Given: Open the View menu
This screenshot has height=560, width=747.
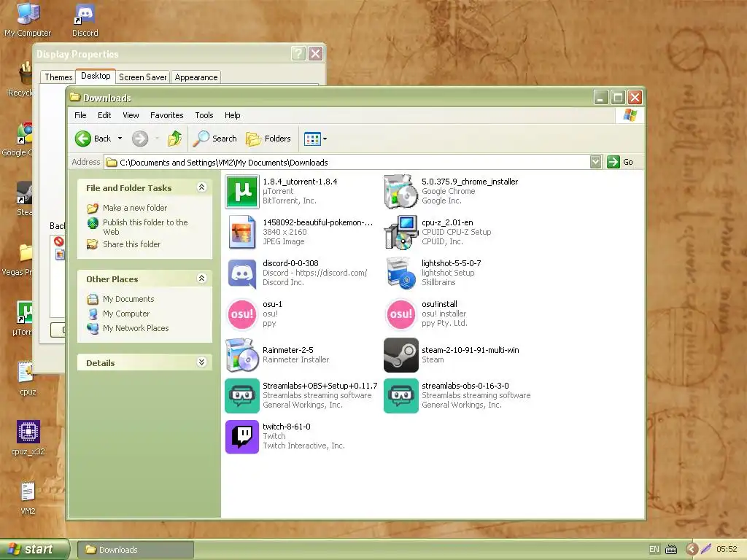Looking at the screenshot, I should pyautogui.click(x=131, y=115).
